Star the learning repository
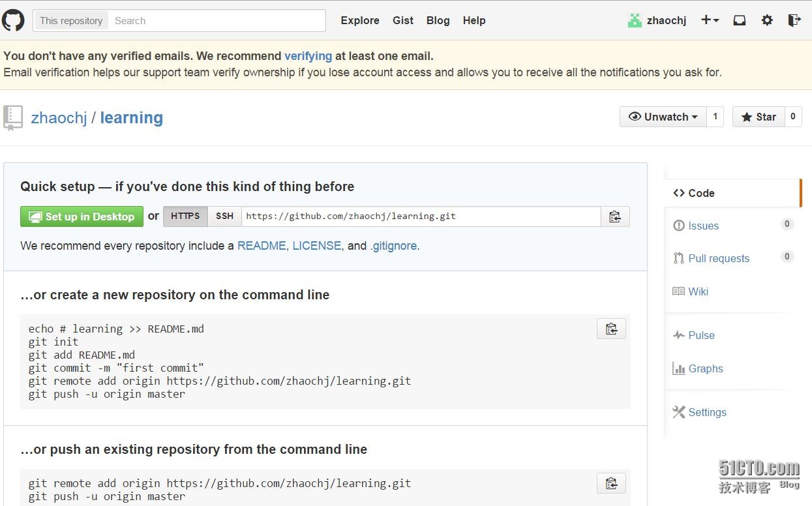 pyautogui.click(x=759, y=117)
